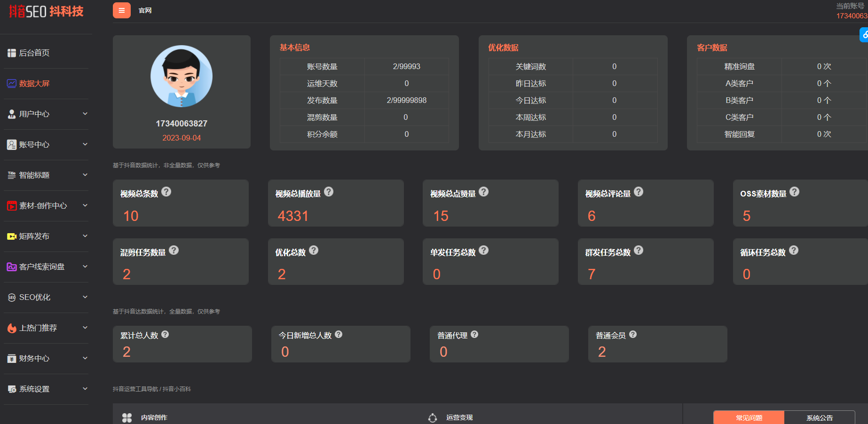Open the 用户中心 menu label
Screen dimensions: 868x424
coord(34,114)
